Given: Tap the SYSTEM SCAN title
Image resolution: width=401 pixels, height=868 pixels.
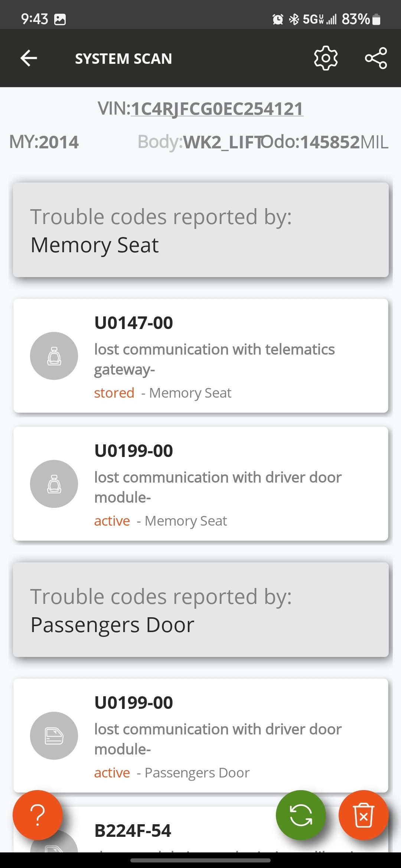Looking at the screenshot, I should pyautogui.click(x=123, y=59).
